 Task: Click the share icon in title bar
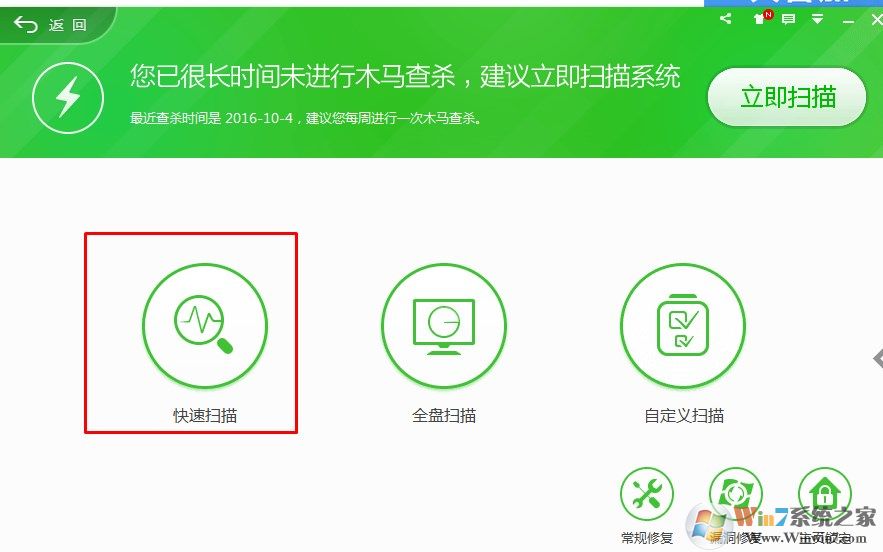click(726, 19)
